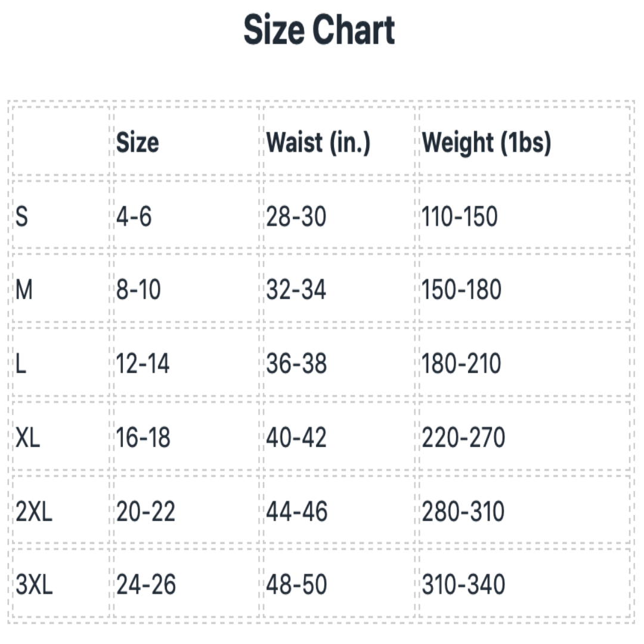644x644 pixels.
Task: Select the 32-34 waist cell
Action: [x=296, y=290]
